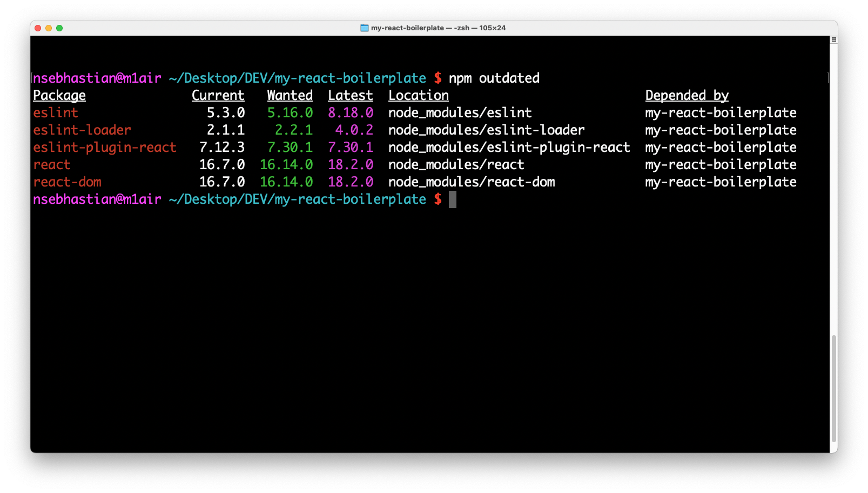Click the red close window button
868x493 pixels.
tap(38, 28)
